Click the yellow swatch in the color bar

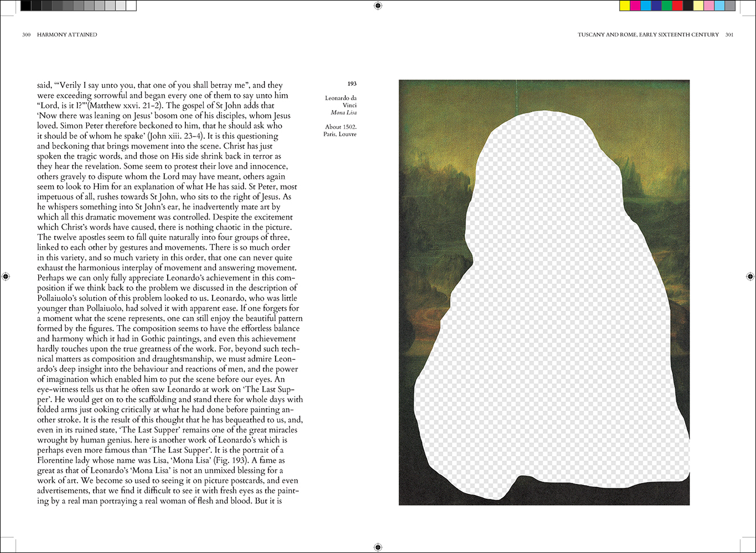[625, 6]
